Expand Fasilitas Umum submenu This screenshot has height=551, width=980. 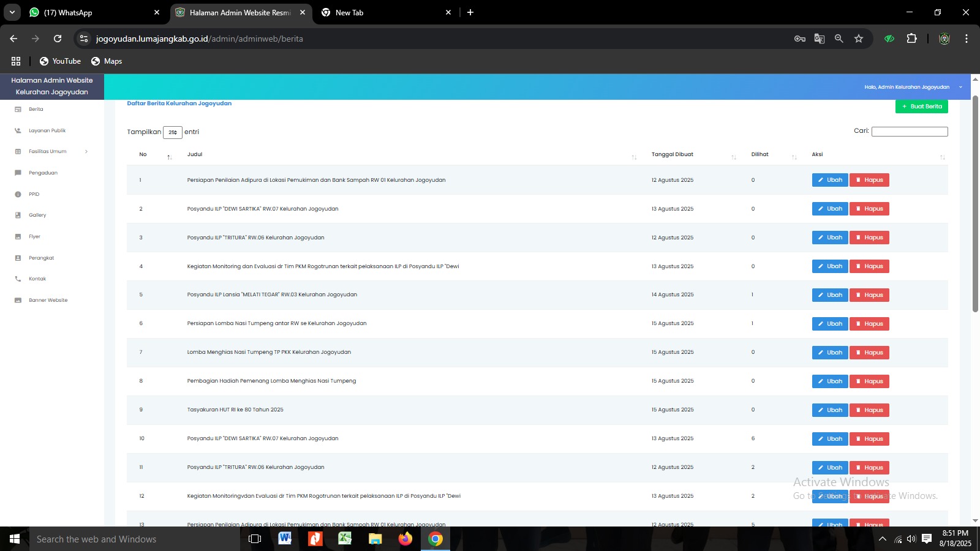[x=86, y=152]
